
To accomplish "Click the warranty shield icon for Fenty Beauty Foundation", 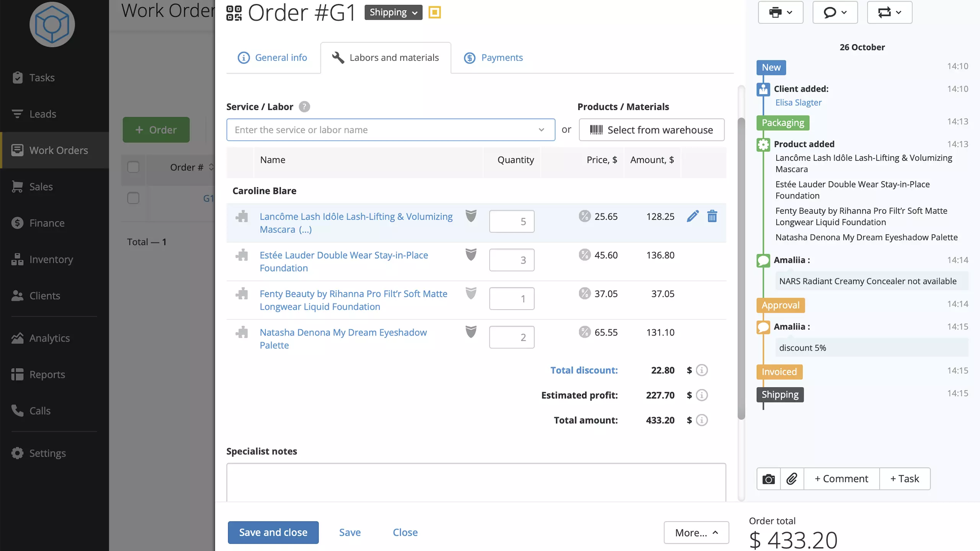I will click(471, 293).
